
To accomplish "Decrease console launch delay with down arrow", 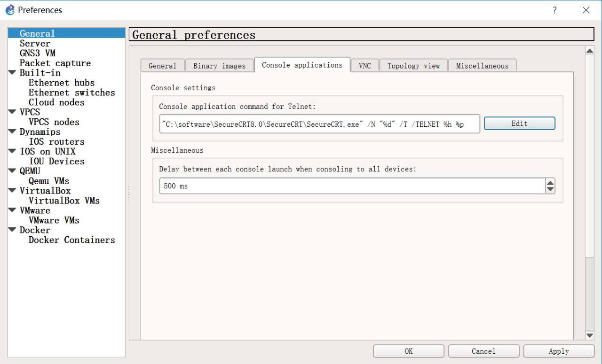I will [550, 190].
